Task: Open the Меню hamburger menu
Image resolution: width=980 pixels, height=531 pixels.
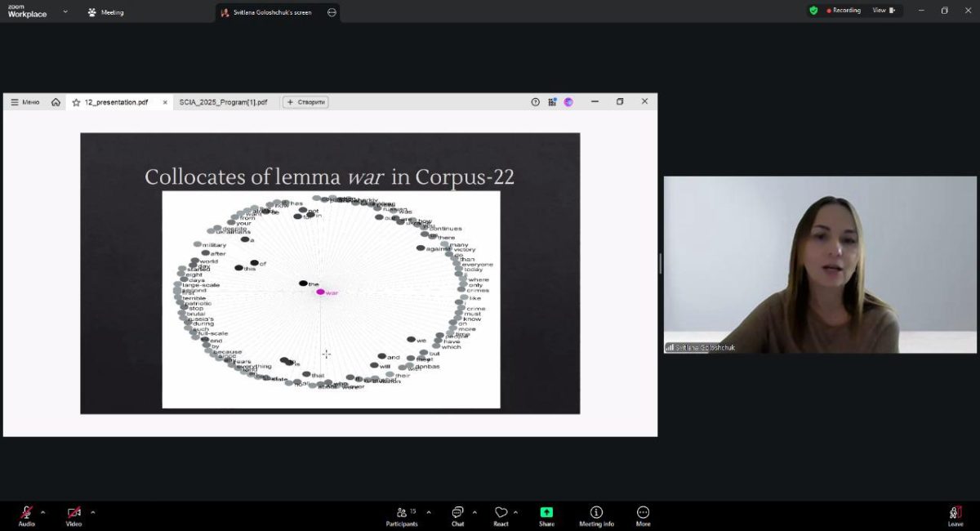Action: (24, 102)
